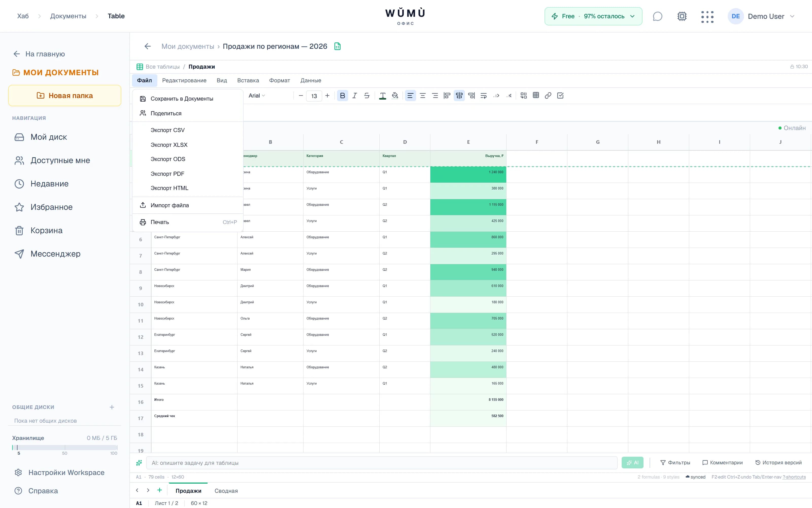Toggle strikethrough formatting
The width and height of the screenshot is (812, 508).
pyautogui.click(x=367, y=96)
